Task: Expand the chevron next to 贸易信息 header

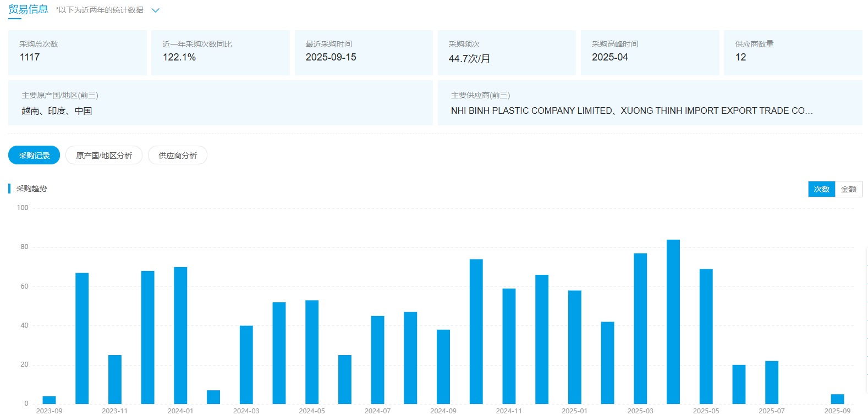Action: tap(155, 10)
